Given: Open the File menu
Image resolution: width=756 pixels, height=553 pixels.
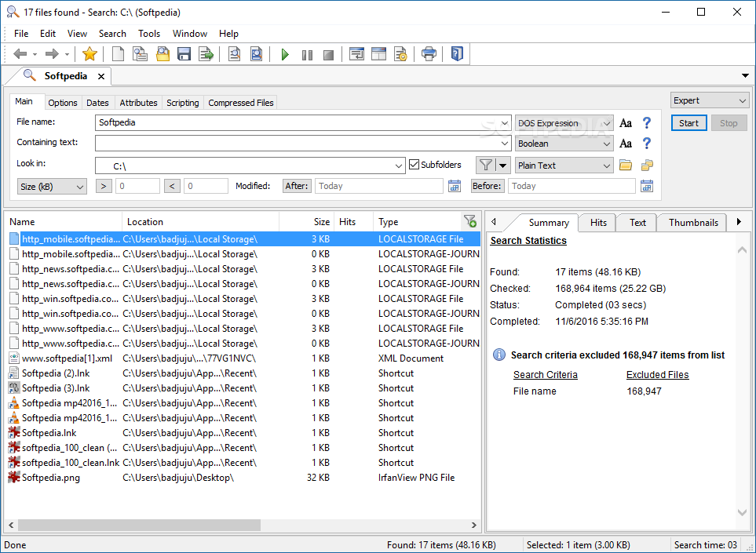Looking at the screenshot, I should [21, 34].
